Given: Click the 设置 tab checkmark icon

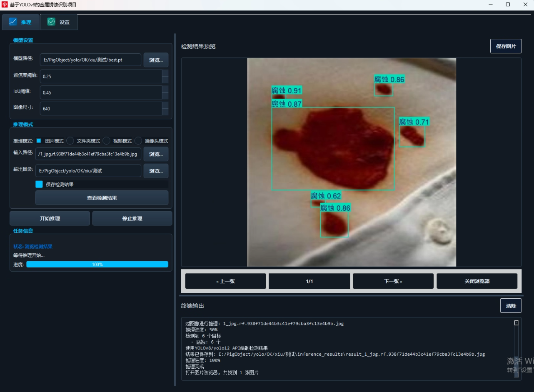Looking at the screenshot, I should tap(51, 22).
